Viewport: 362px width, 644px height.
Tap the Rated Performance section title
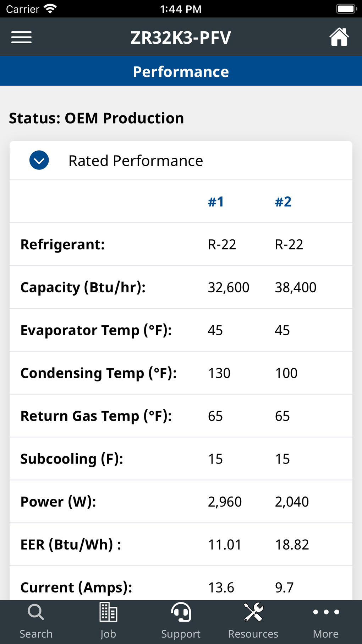pos(136,161)
